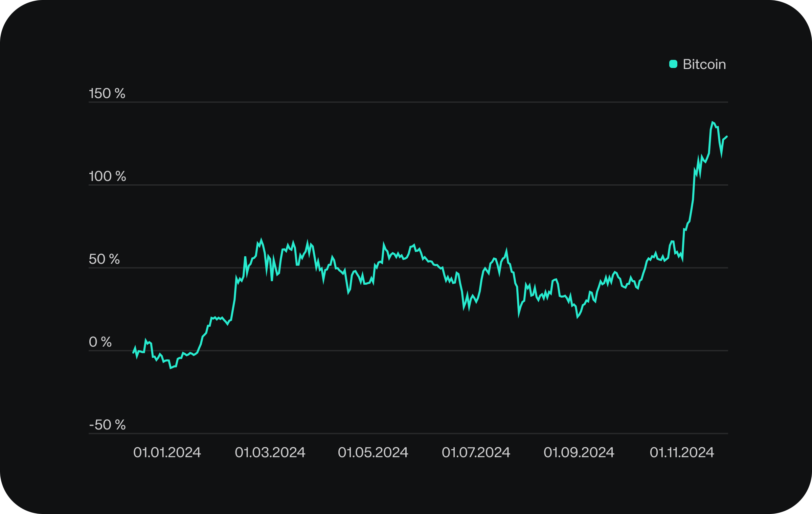Select the 0 % axis label
Viewport: 812px width, 514px height.
pos(100,342)
